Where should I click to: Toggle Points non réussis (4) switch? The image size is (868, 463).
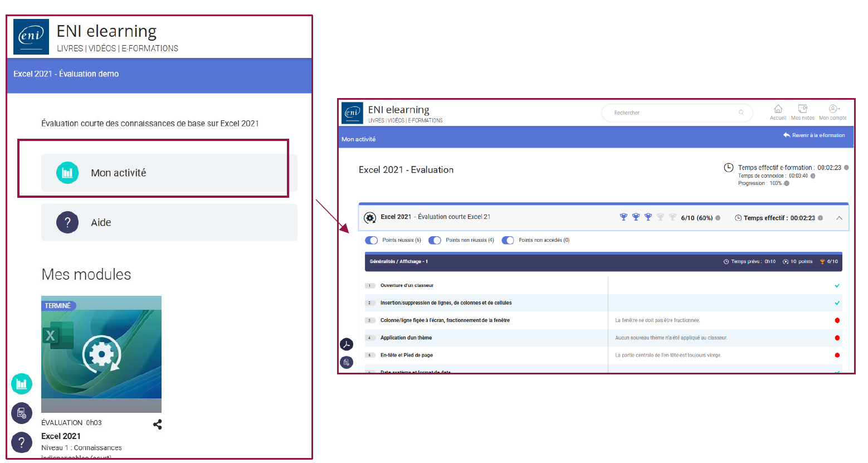pos(435,240)
